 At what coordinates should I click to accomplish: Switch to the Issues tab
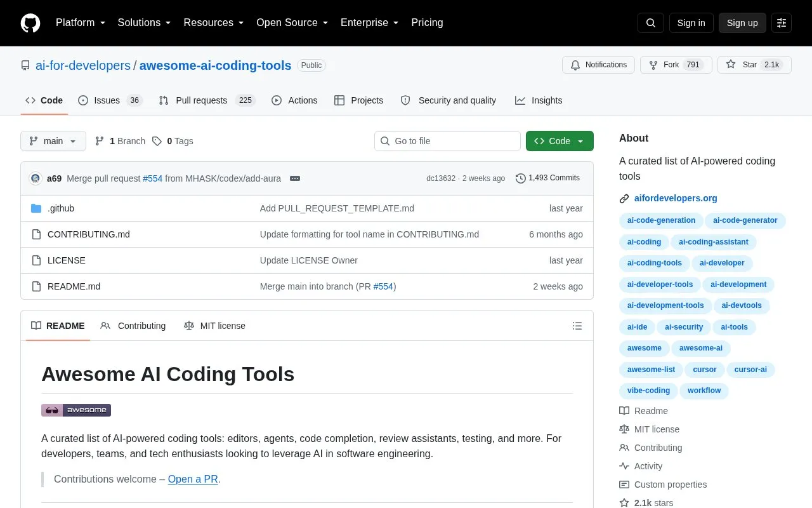(x=110, y=100)
